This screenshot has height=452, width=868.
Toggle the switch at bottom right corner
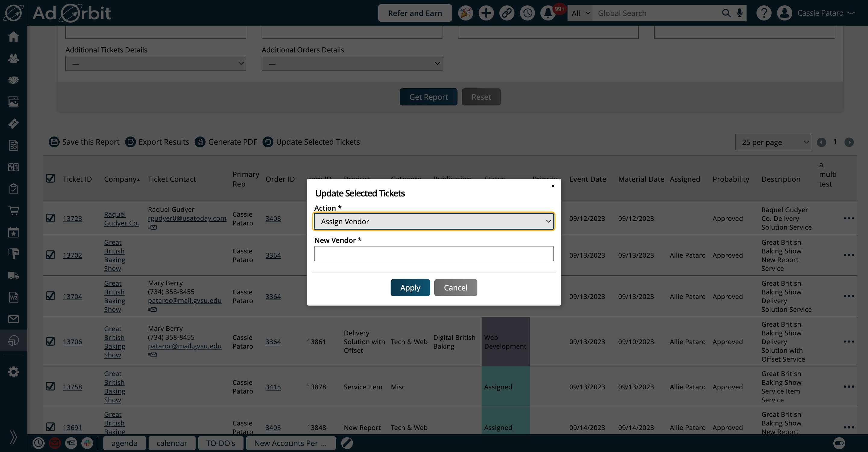(x=839, y=443)
